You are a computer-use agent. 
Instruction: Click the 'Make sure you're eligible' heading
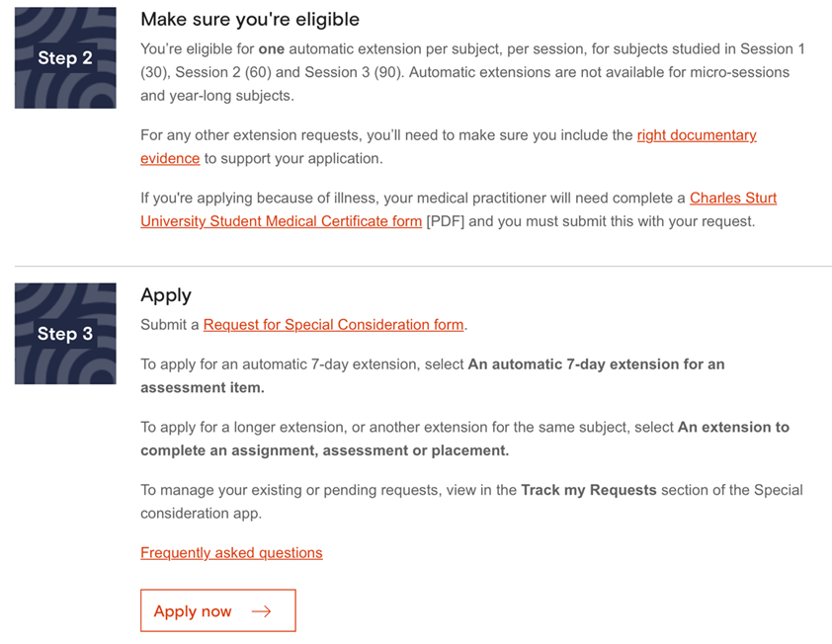point(250,20)
